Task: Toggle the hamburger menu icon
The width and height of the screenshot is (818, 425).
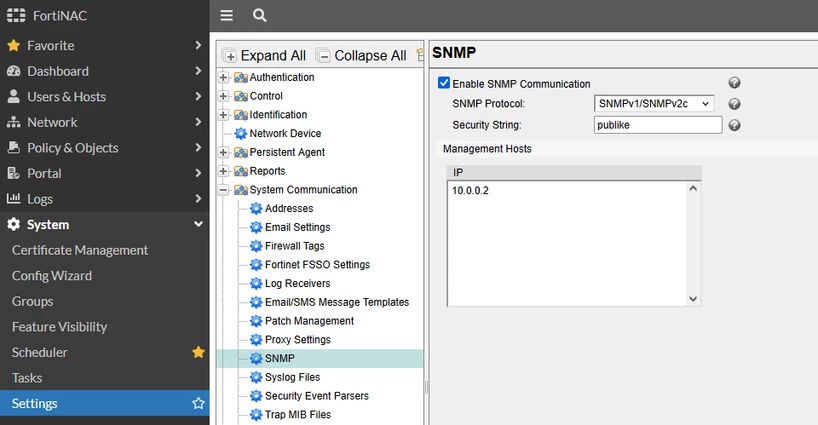Action: (x=226, y=16)
